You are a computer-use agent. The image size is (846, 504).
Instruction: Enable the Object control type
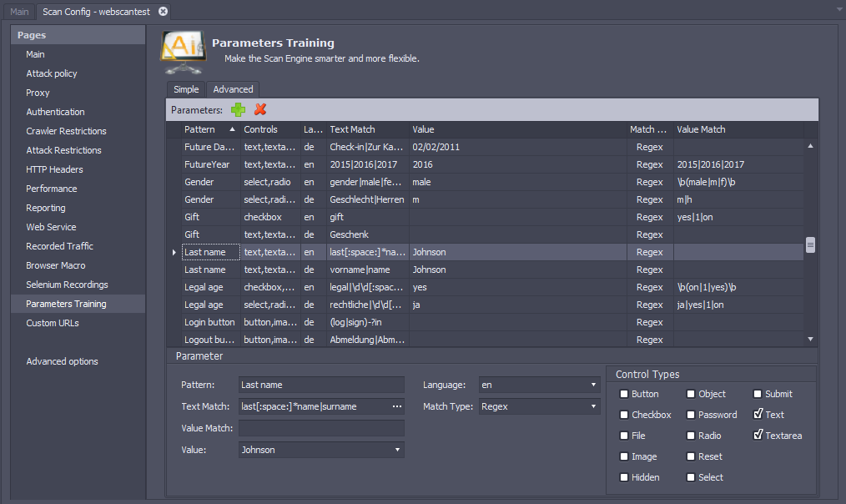691,394
